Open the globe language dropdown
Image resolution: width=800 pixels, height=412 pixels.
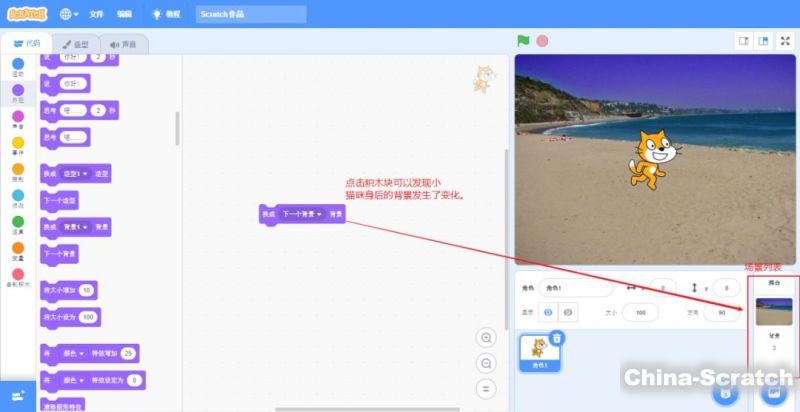click(x=69, y=14)
